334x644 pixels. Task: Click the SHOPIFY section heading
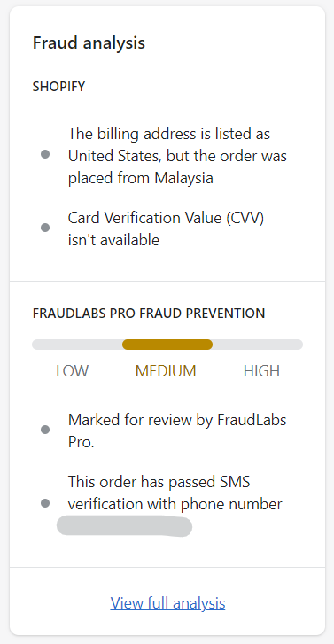click(x=58, y=87)
